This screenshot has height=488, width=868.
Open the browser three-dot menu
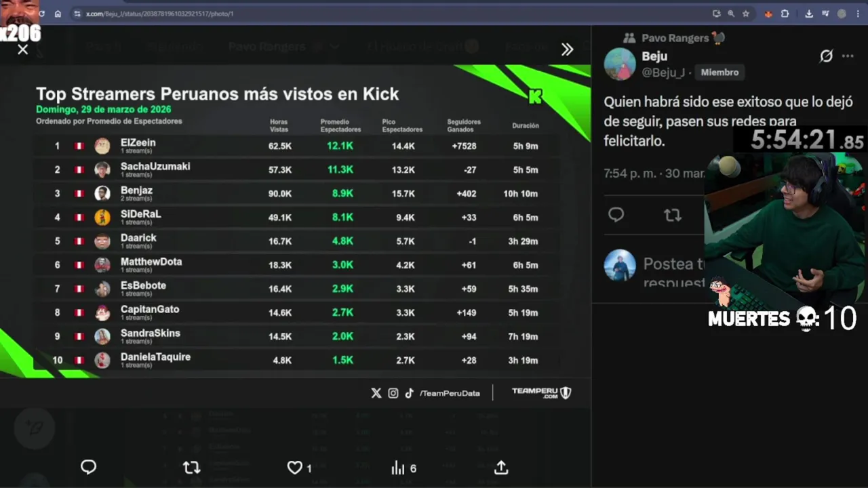click(858, 14)
